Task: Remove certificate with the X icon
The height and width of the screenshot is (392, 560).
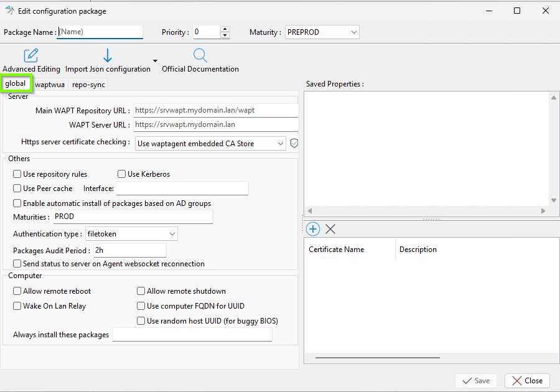Action: (330, 229)
